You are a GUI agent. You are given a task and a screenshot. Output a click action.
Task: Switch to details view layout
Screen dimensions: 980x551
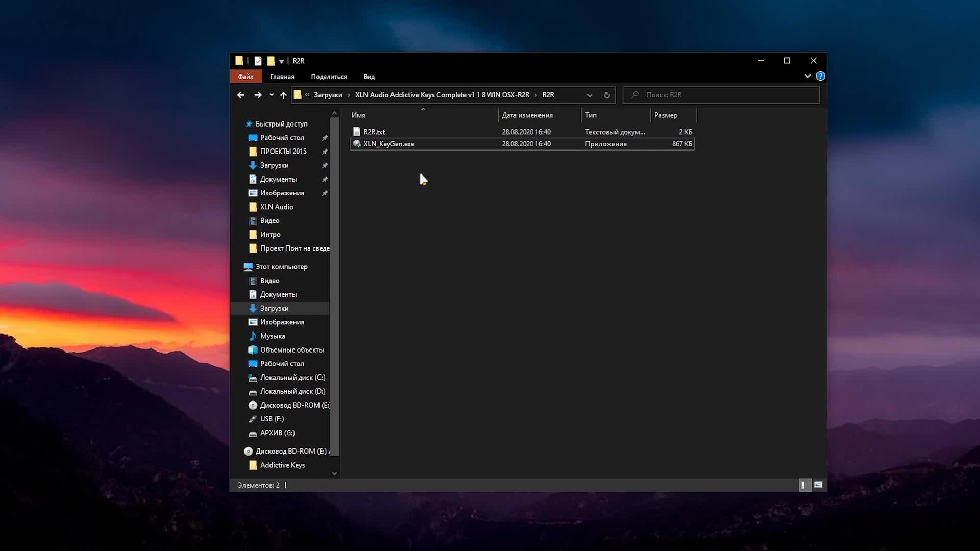click(x=804, y=484)
